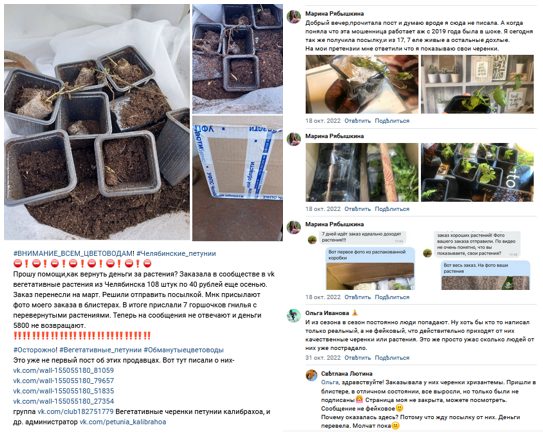Open Светлана Лютина's profile avatar
Viewport: 543px width, 441px height.
pyautogui.click(x=311, y=375)
